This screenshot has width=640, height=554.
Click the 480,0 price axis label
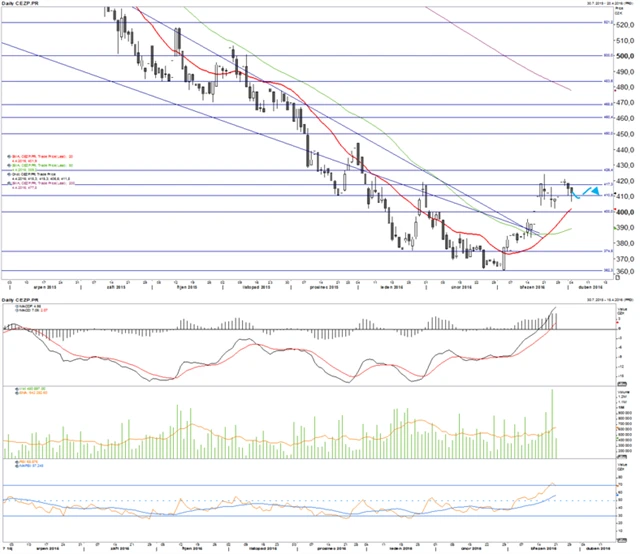point(625,87)
